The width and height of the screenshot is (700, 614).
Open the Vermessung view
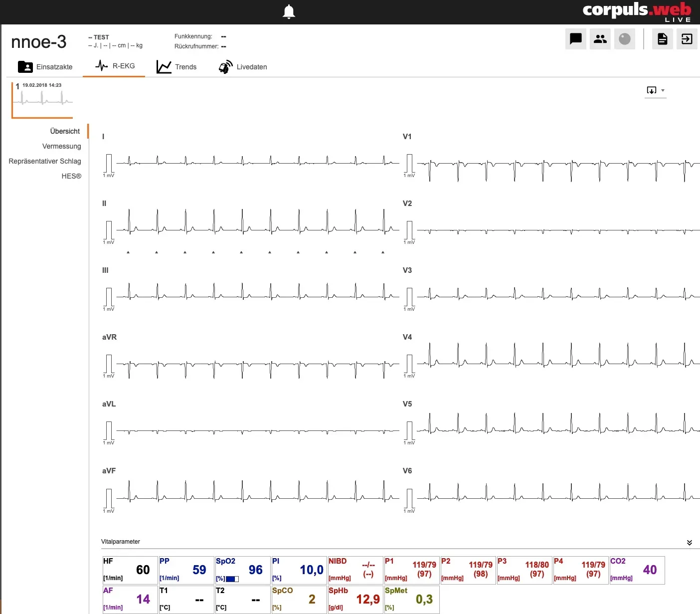tap(61, 146)
